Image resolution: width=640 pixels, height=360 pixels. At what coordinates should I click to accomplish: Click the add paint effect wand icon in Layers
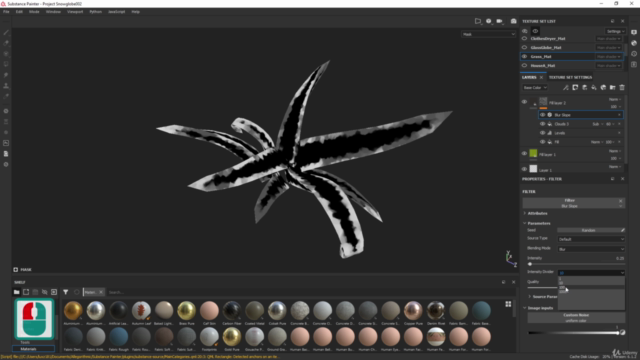point(566,87)
